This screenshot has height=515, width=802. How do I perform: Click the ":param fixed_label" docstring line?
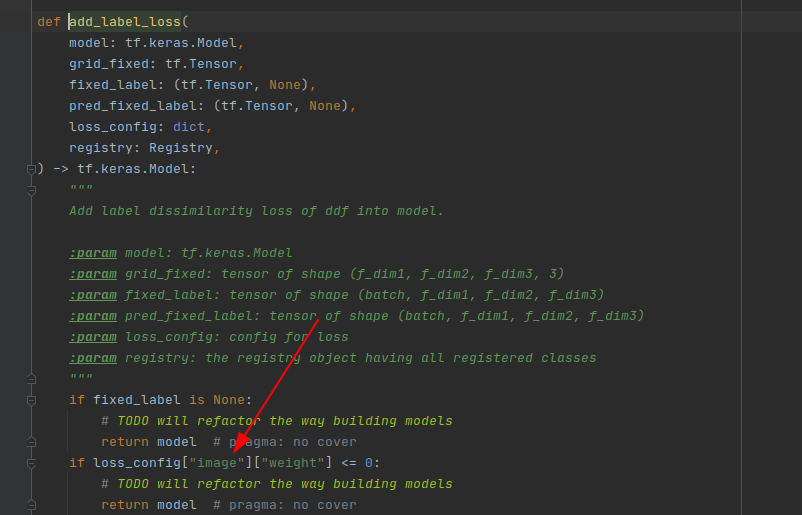tap(337, 295)
